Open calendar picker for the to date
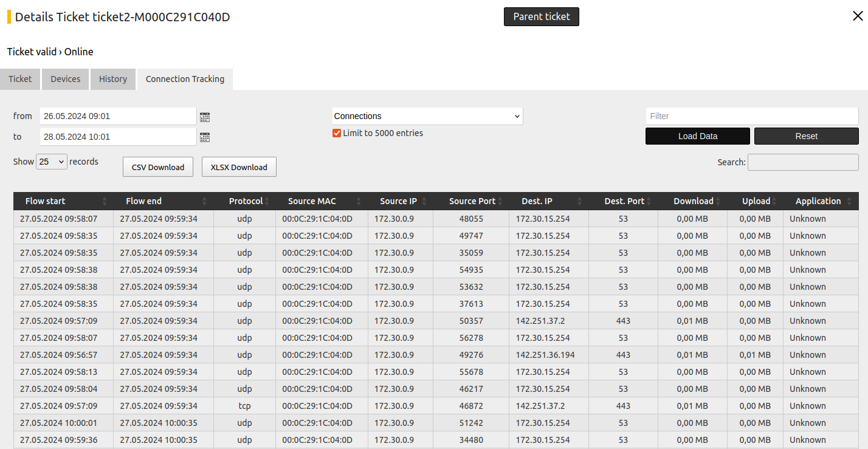This screenshot has width=868, height=449. [205, 137]
